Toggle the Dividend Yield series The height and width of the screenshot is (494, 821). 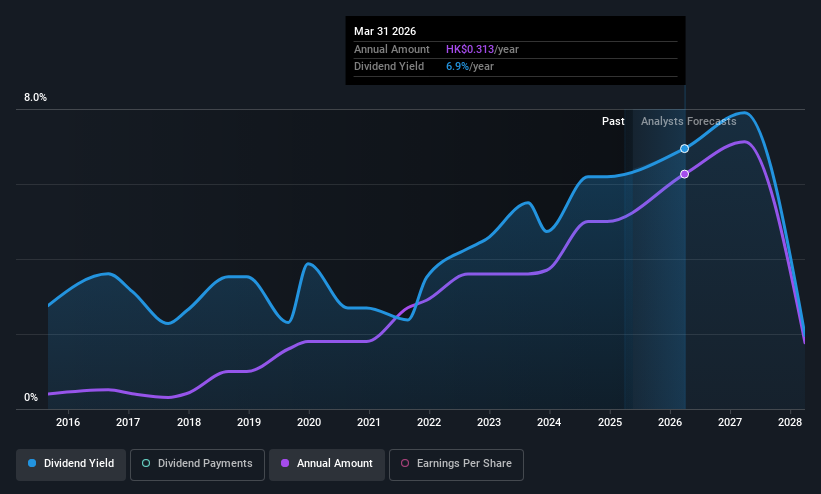coord(71,464)
